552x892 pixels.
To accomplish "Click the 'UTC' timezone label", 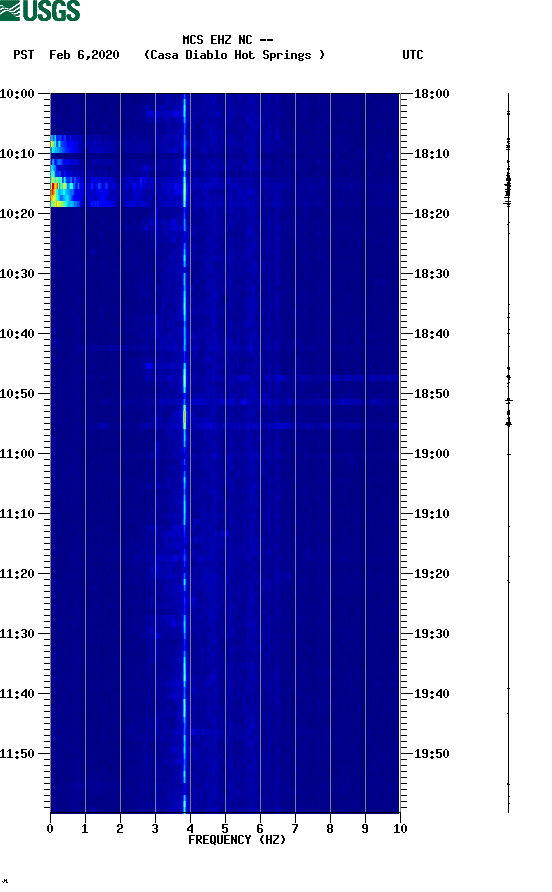I will 413,55.
